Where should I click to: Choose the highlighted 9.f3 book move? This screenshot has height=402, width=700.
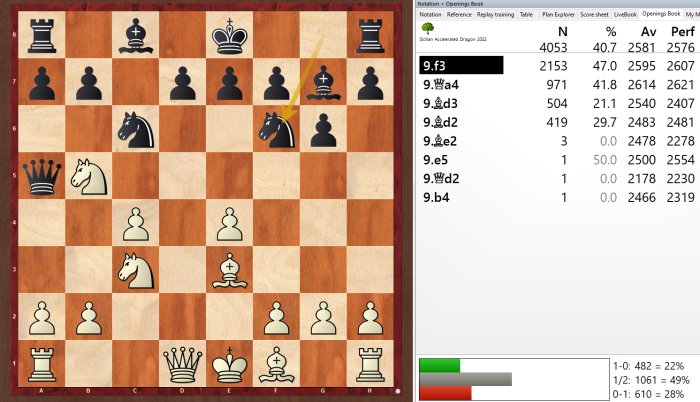[x=461, y=65]
